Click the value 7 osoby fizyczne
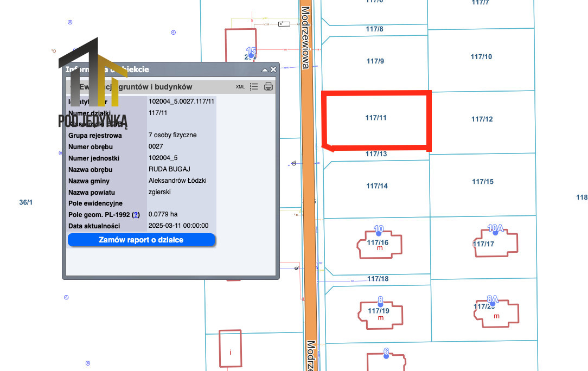This screenshot has width=588, height=371. pyautogui.click(x=172, y=135)
